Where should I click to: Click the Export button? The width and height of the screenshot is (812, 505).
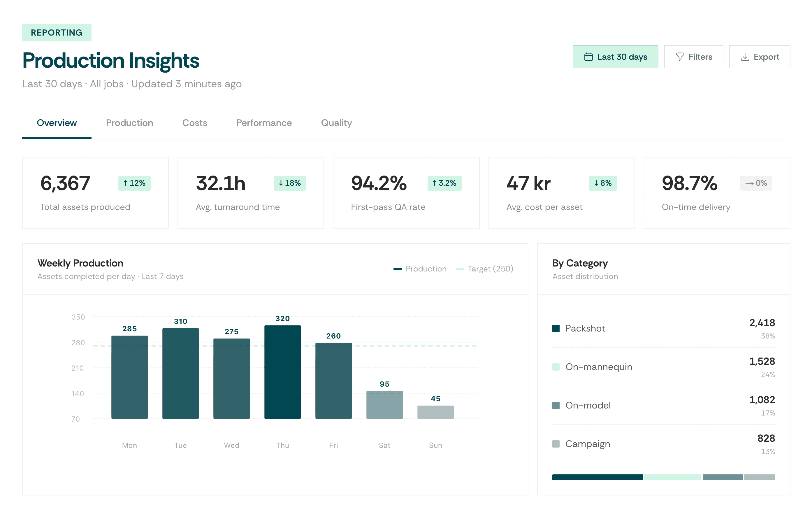point(760,57)
